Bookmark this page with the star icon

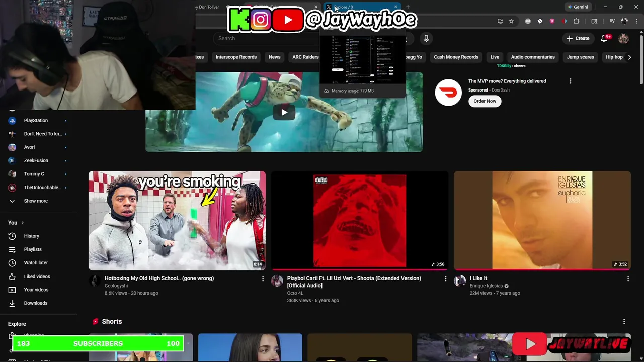(511, 21)
